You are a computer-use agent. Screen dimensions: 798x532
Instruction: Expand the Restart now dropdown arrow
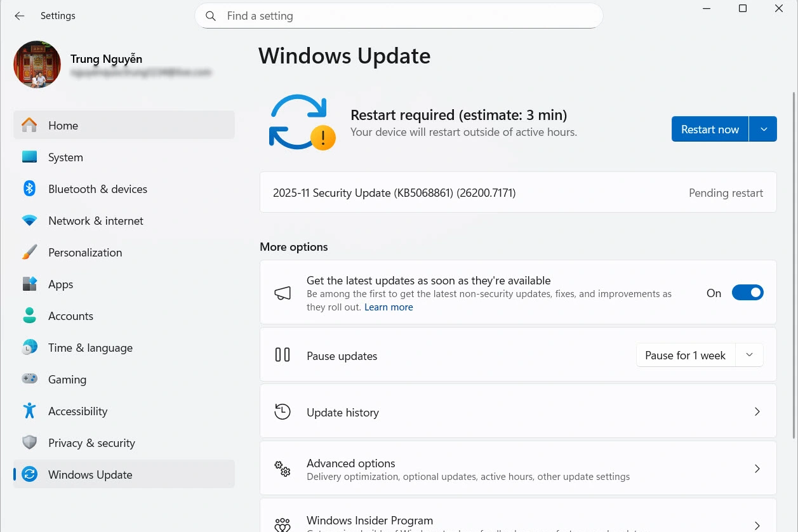click(x=763, y=130)
